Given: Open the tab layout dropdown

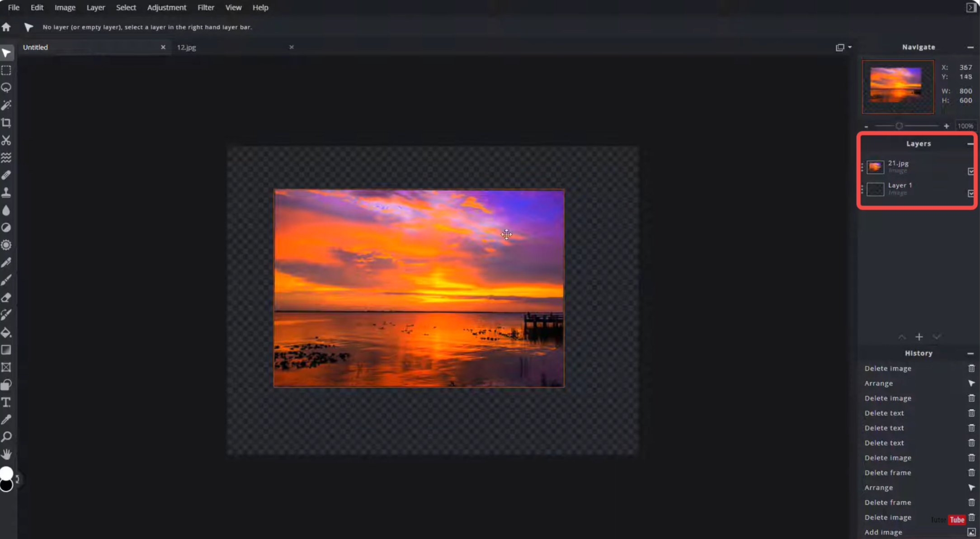Looking at the screenshot, I should [843, 47].
